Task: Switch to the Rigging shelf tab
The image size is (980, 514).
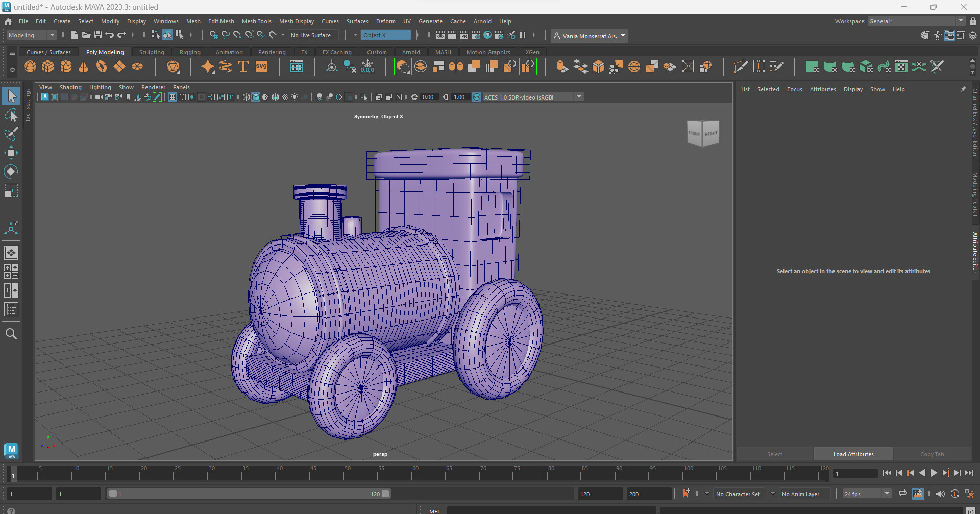Action: [x=189, y=52]
